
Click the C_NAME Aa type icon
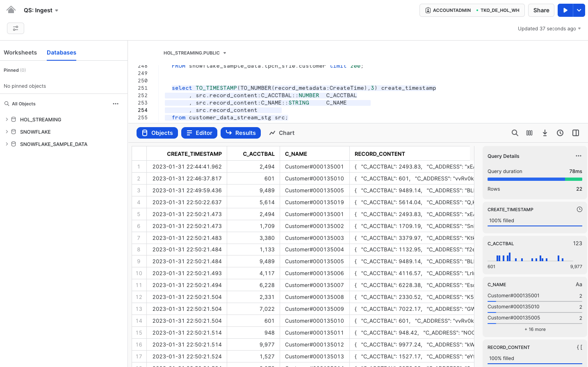579,284
